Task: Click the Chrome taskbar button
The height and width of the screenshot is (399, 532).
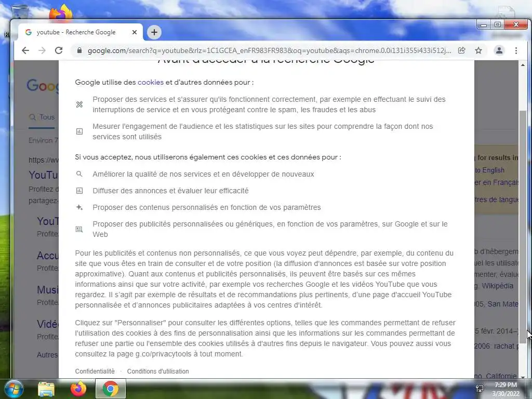Action: click(x=111, y=389)
